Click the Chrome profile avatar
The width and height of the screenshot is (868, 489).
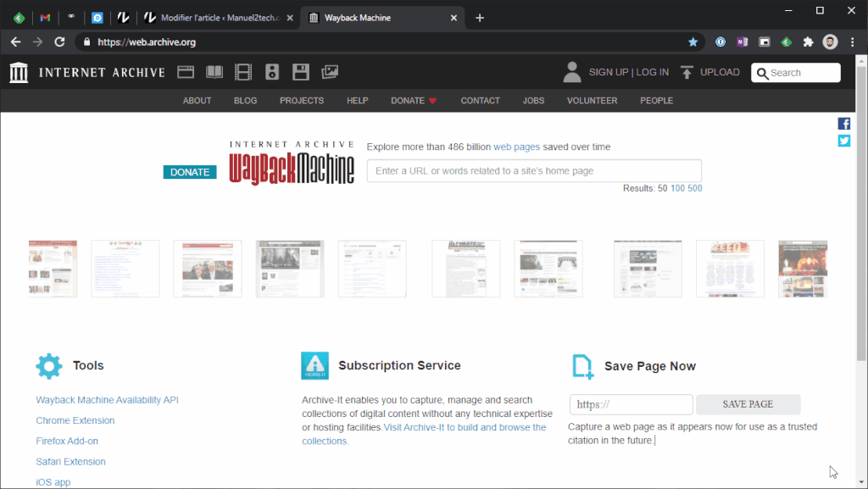(830, 42)
